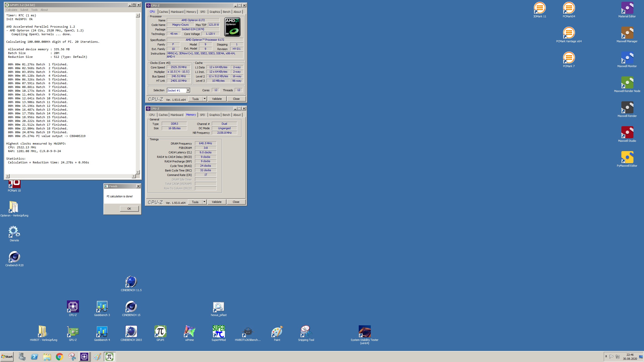
Task: Open the About menu in GPUPI
Action: click(44, 10)
